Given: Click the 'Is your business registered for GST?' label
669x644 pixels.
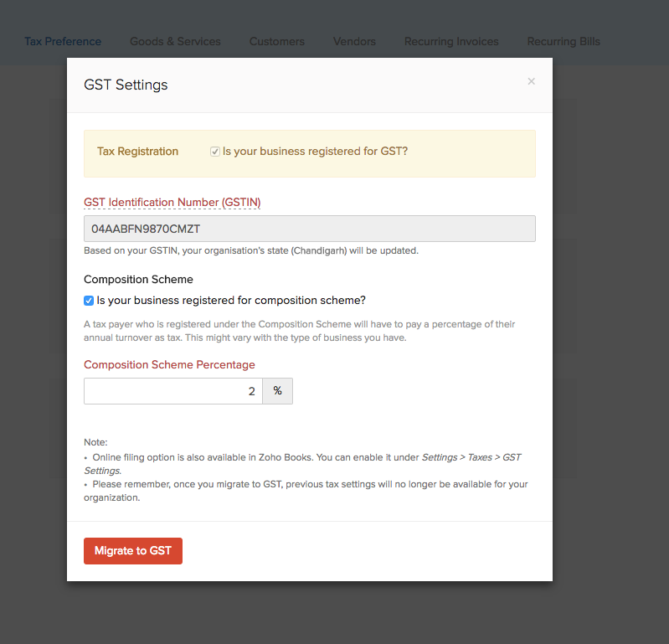Looking at the screenshot, I should [x=315, y=152].
